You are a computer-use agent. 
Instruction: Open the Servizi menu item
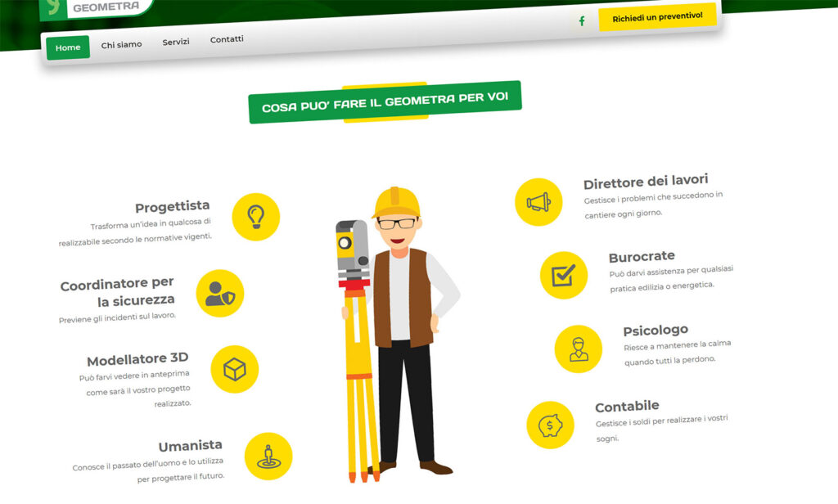point(176,42)
